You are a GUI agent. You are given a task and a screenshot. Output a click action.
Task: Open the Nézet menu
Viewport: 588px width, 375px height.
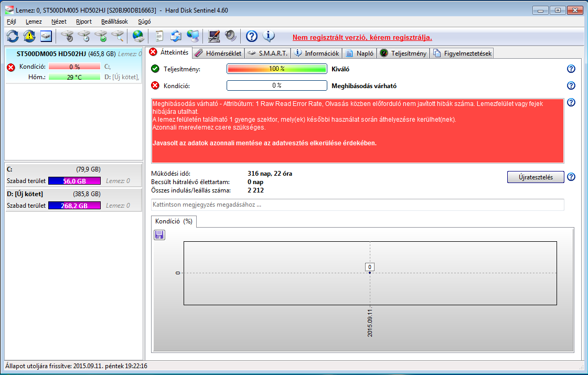point(59,22)
